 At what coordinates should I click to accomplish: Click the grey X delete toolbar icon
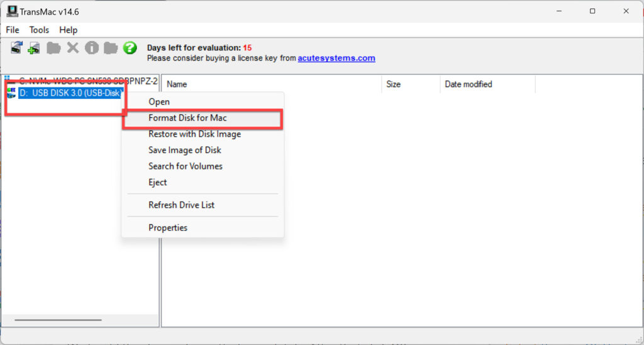[x=73, y=48]
